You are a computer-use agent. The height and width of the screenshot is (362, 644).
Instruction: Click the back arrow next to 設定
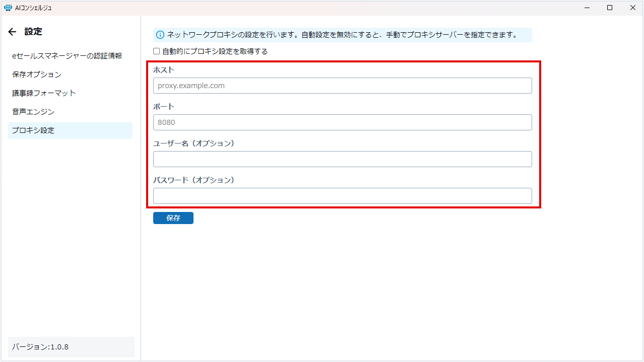tap(13, 32)
